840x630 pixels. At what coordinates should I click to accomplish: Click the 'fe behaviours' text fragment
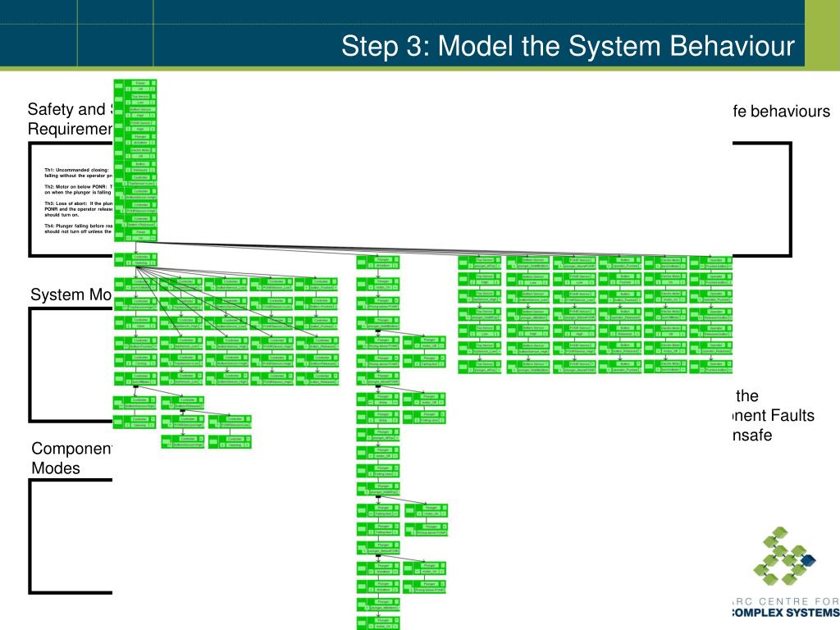pyautogui.click(x=781, y=112)
